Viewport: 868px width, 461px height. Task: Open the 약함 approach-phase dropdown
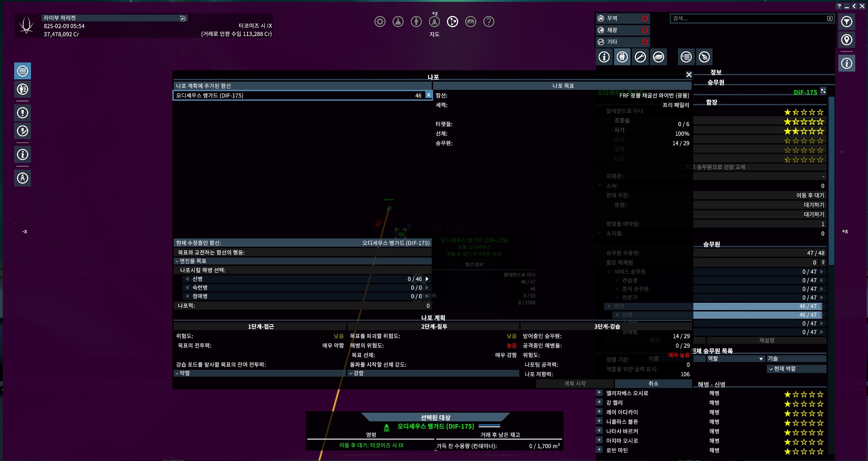(260, 373)
